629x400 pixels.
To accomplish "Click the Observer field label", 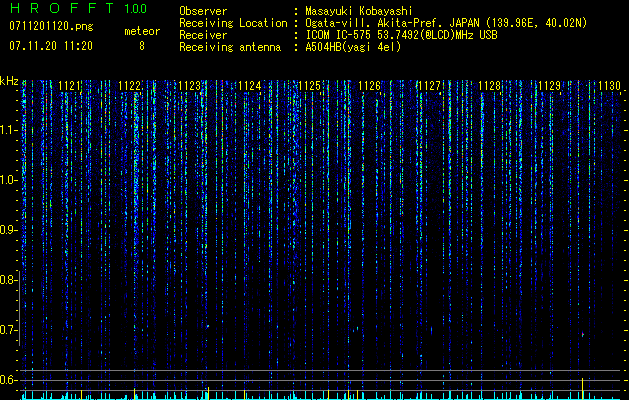I will pos(203,11).
